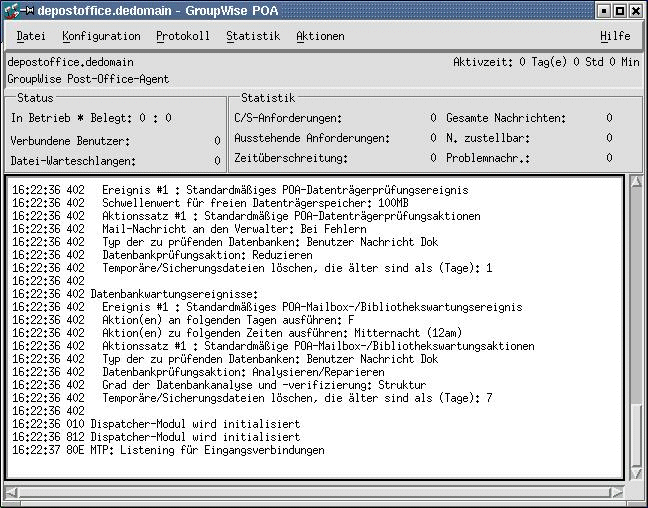This screenshot has width=648, height=508.
Task: Click the 'Aktivzeit' uptime text
Action: pyautogui.click(x=546, y=62)
